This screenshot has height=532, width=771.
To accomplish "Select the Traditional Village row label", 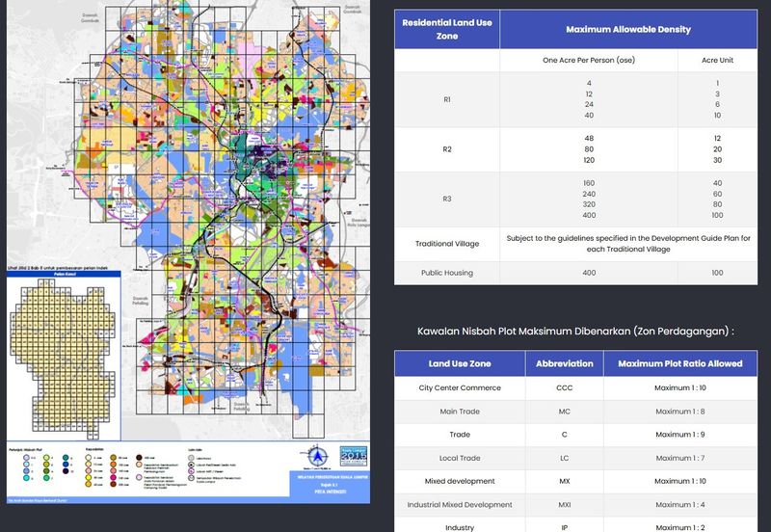I will [x=446, y=243].
